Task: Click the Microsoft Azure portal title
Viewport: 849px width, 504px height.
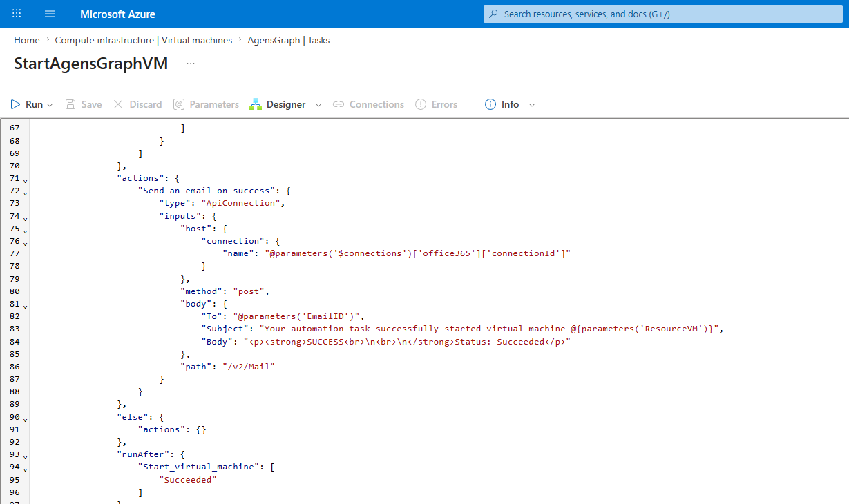Action: click(117, 14)
